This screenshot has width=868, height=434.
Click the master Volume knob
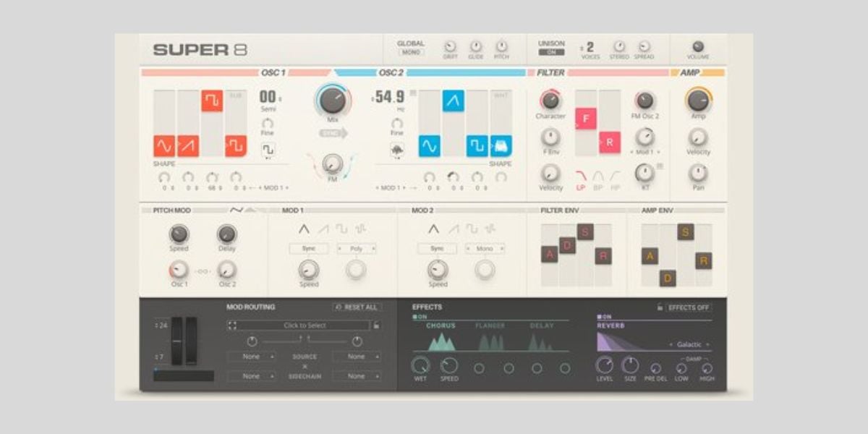698,46
